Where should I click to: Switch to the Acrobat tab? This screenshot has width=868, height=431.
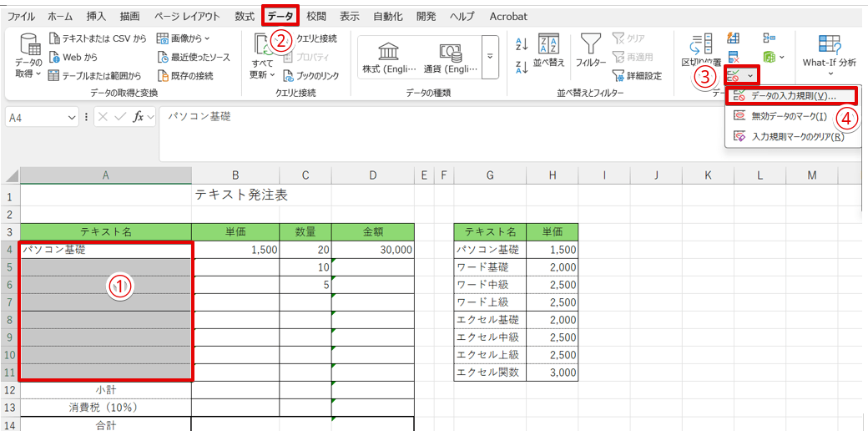(508, 17)
